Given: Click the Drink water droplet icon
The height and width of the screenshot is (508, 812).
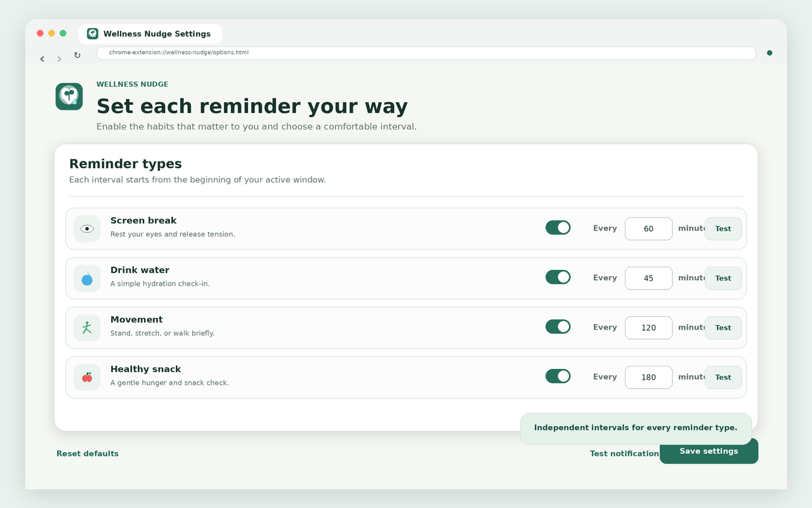Looking at the screenshot, I should 87,278.
